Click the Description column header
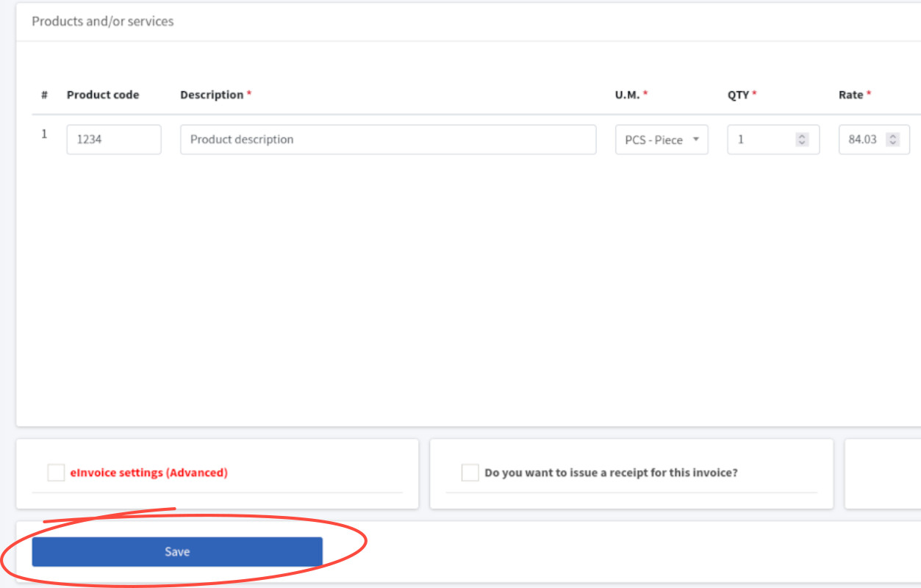 point(212,95)
